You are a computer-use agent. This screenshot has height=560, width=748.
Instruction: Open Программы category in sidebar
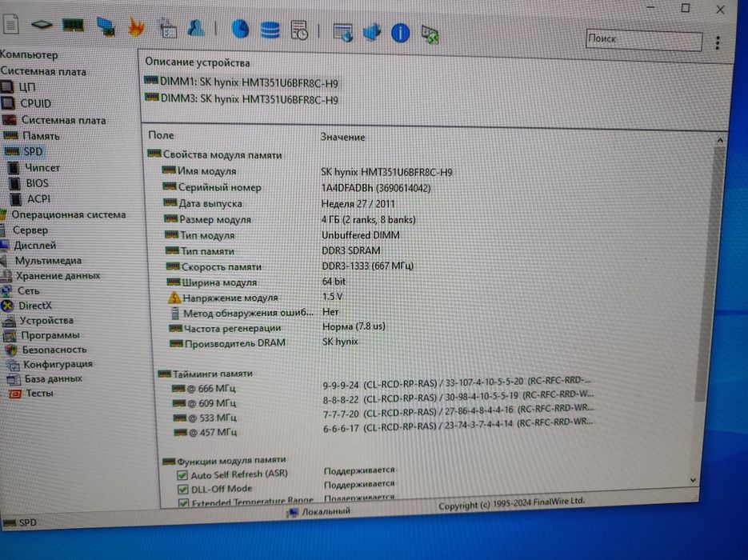42,335
